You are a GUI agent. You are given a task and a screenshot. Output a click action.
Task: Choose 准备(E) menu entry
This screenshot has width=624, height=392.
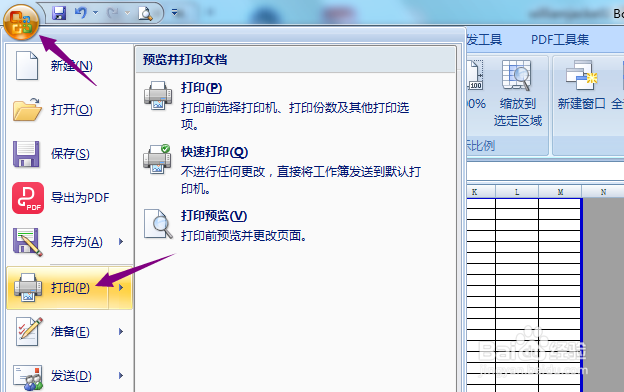point(70,332)
